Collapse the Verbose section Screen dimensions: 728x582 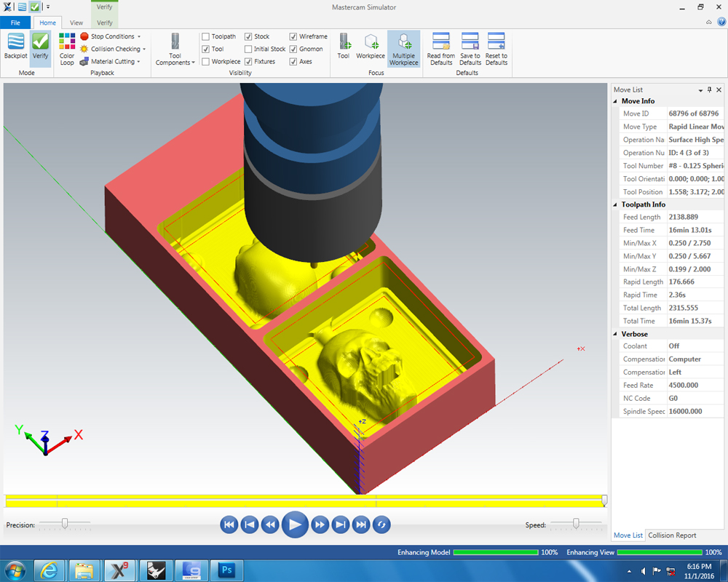click(616, 334)
